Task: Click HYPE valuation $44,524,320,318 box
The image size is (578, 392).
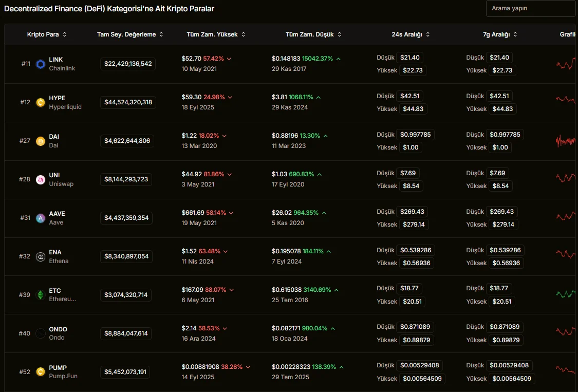Action: 128,102
